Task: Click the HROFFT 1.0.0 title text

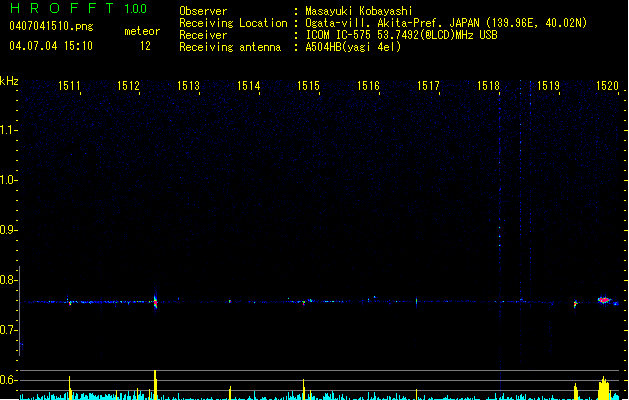Action: [79, 8]
